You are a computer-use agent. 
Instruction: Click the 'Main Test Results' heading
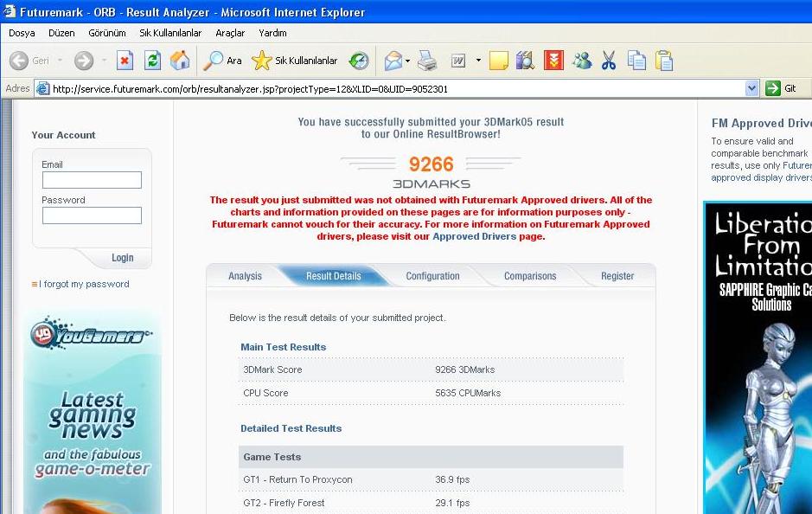284,347
